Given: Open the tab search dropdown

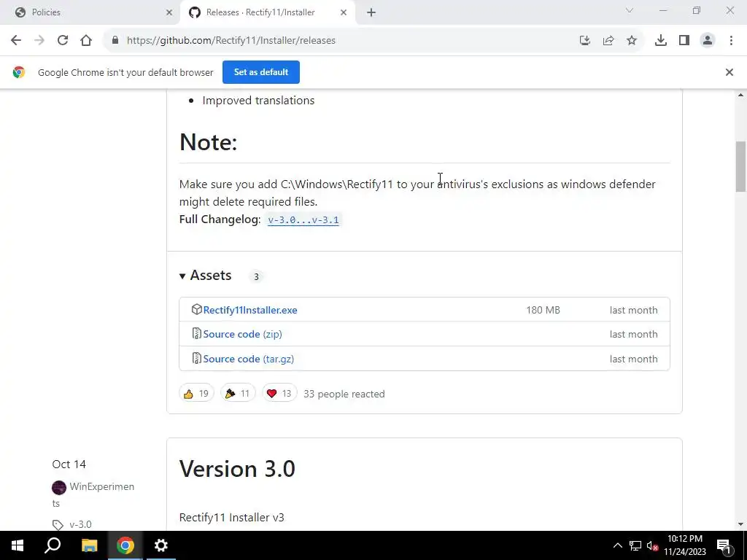Looking at the screenshot, I should coord(630,10).
